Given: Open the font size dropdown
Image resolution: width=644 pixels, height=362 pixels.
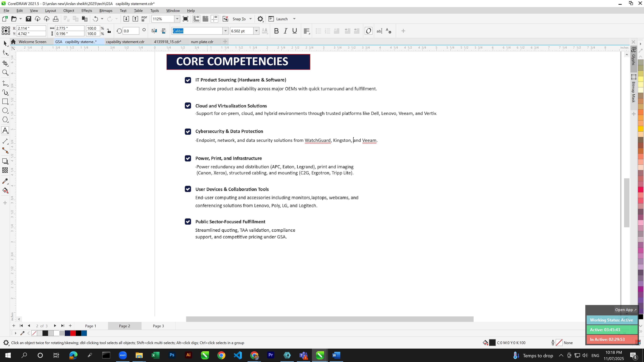Looking at the screenshot, I should (256, 31).
